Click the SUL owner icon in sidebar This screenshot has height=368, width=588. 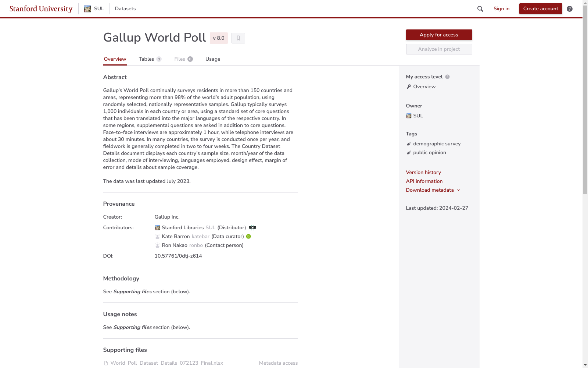click(x=409, y=116)
